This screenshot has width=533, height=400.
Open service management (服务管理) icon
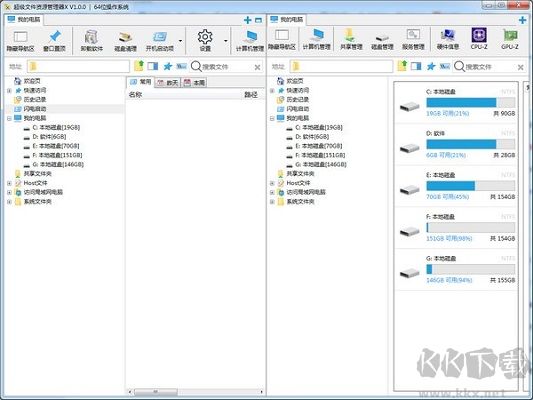[413, 39]
